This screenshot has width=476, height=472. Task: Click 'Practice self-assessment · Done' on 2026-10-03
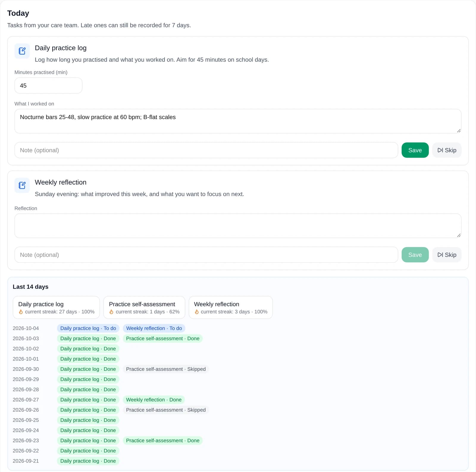click(x=162, y=339)
